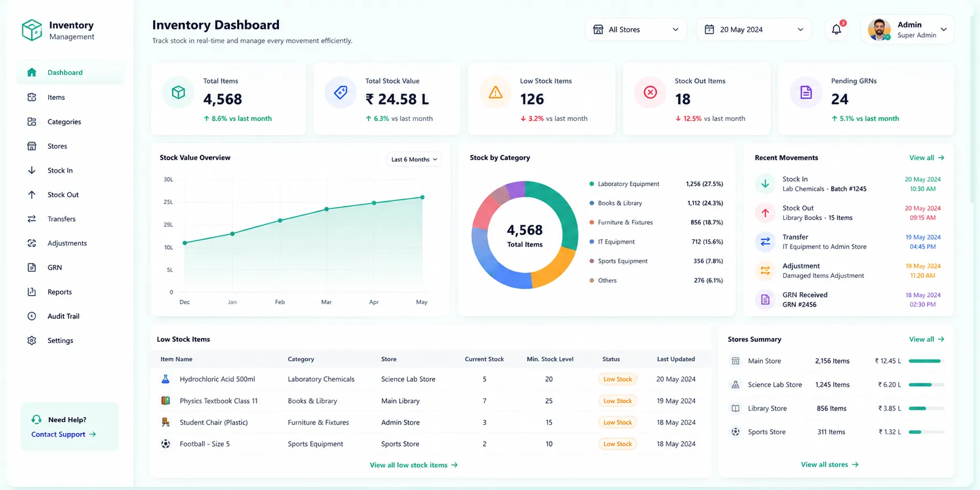Click the GRN Received movement icon
Image resolution: width=980 pixels, height=490 pixels.
pos(765,299)
